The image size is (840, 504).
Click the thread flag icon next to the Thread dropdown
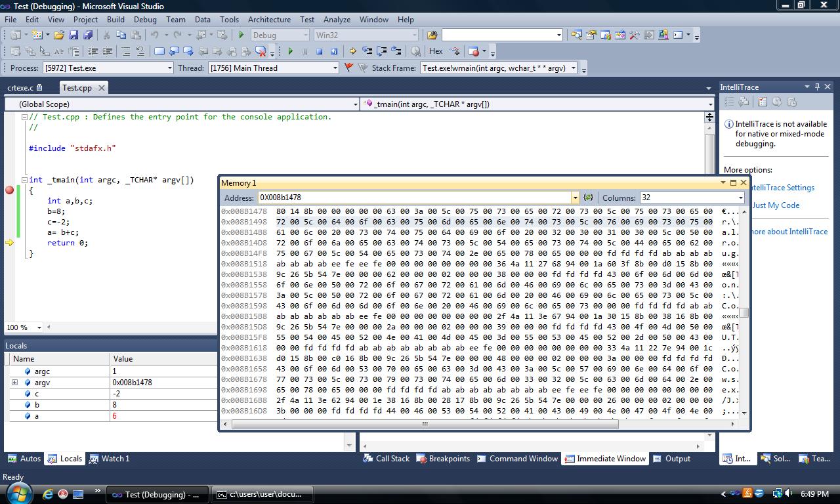point(348,68)
